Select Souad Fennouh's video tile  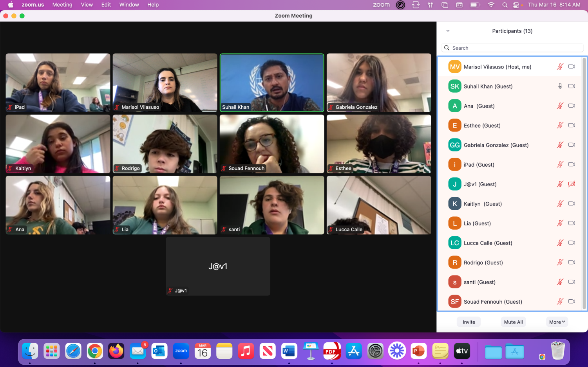click(272, 144)
